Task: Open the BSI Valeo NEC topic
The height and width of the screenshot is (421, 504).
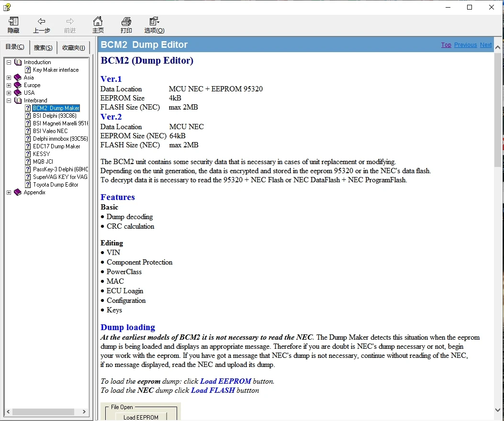Action: [x=50, y=131]
